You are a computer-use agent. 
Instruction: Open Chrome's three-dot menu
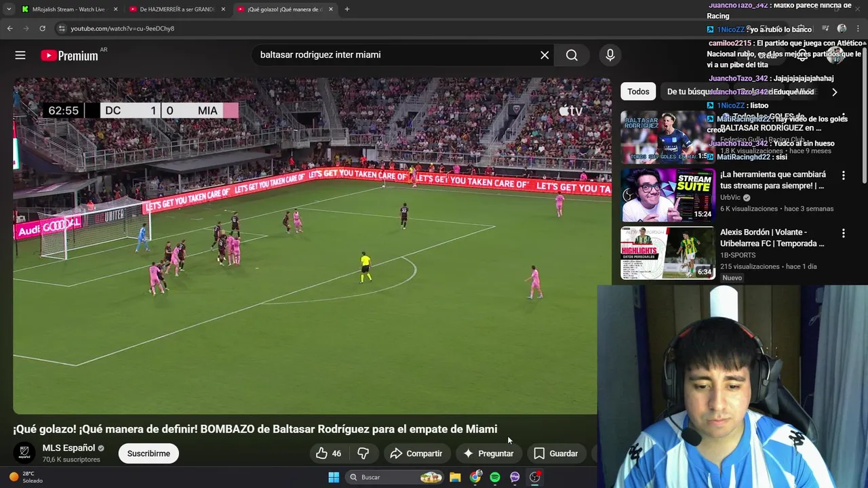[859, 28]
